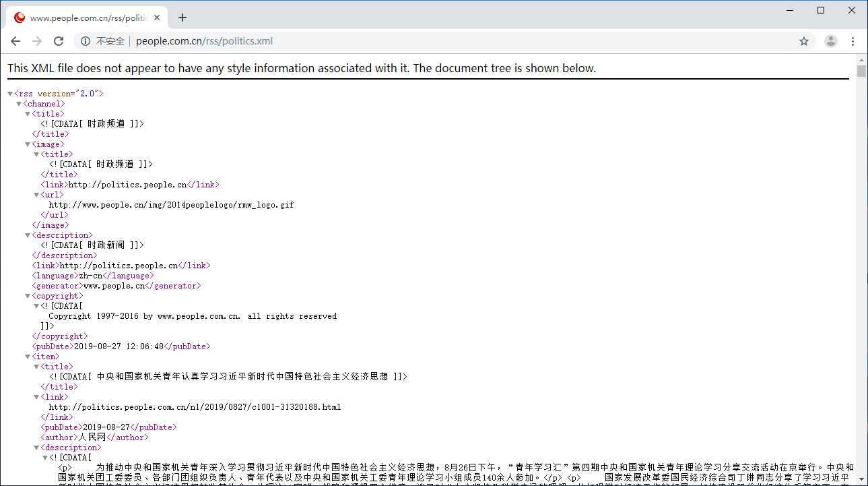Click the channel link politics.people.cn line

121,266
